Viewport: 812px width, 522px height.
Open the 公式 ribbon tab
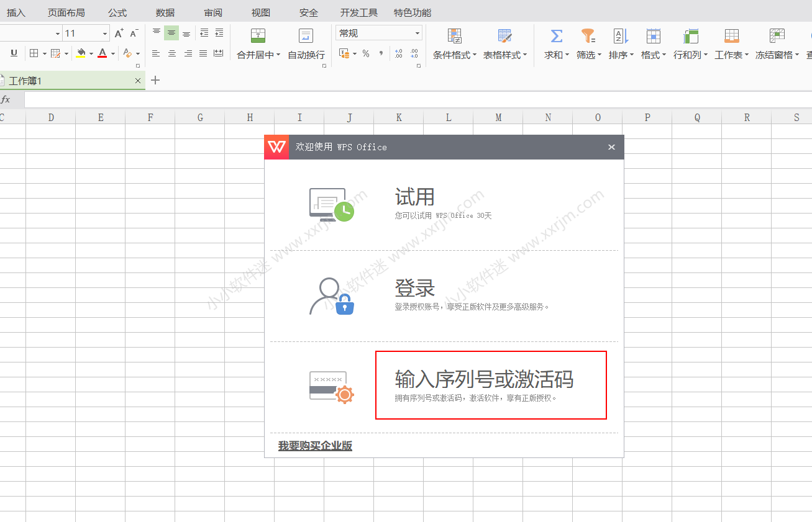pos(117,12)
